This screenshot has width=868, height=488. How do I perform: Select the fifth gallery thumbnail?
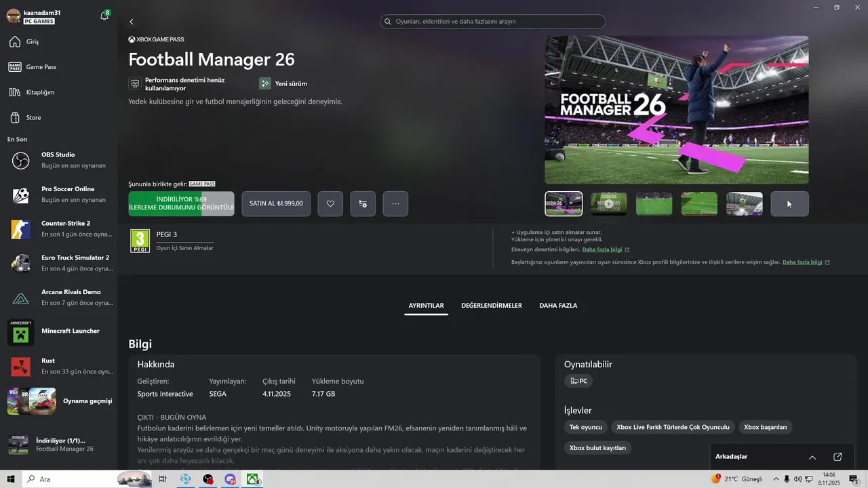pyautogui.click(x=745, y=203)
